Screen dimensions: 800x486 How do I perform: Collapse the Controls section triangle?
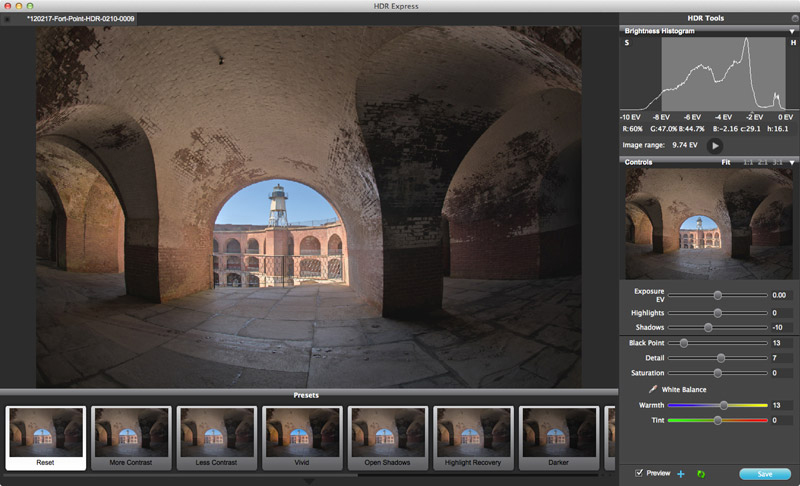[792, 162]
